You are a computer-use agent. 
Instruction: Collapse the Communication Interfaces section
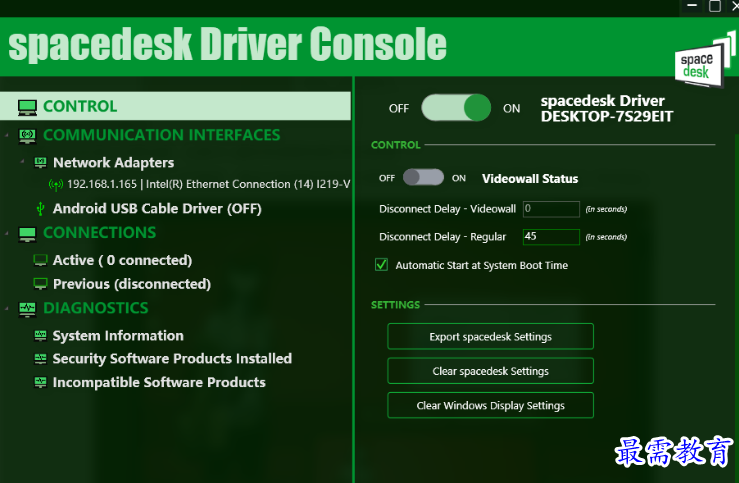click(x=7, y=135)
